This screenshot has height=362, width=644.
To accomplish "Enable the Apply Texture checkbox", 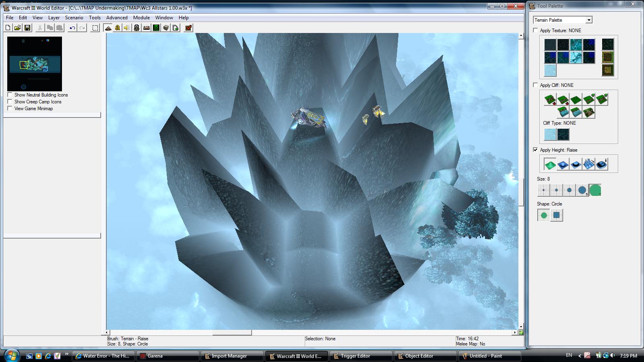I will (535, 30).
